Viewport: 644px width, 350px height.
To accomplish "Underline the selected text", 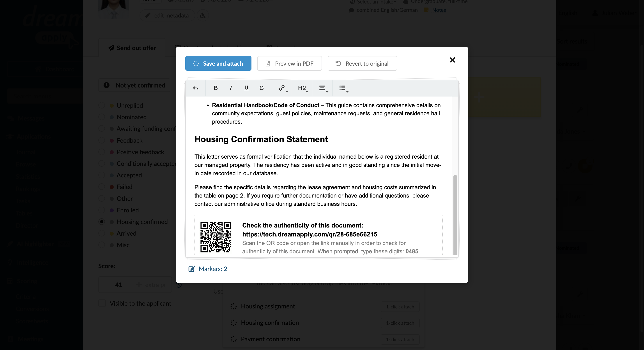I will [246, 88].
